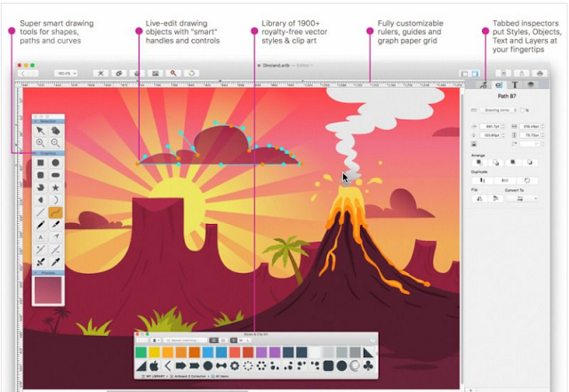Collapse the Graphics section in palette
The image size is (569, 392).
(x=48, y=153)
